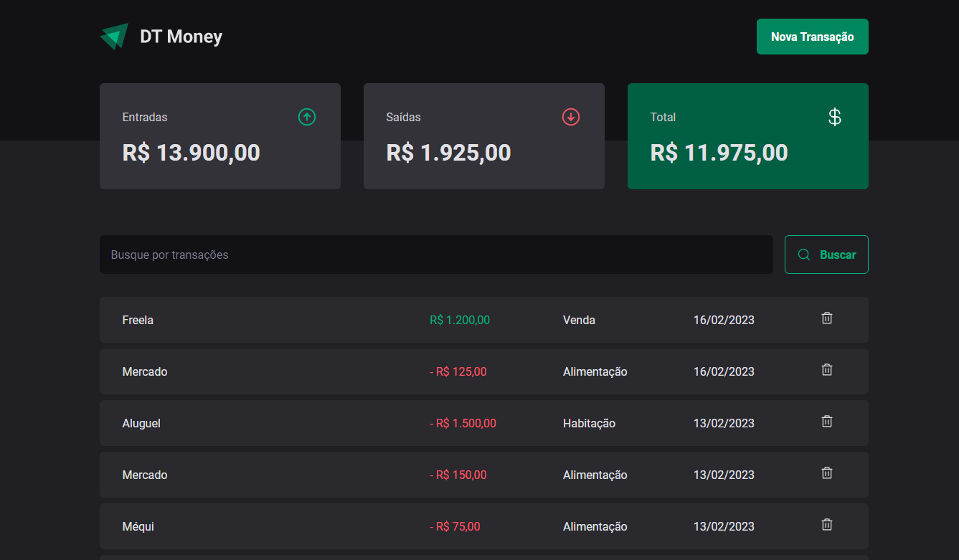Image resolution: width=959 pixels, height=560 pixels.
Task: Click the Busque por transações input field
Action: (436, 255)
